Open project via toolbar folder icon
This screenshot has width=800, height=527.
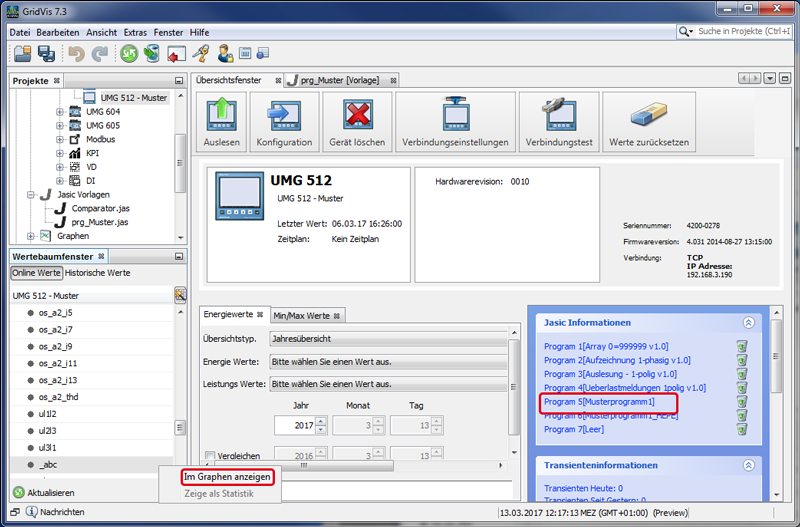[x=22, y=54]
